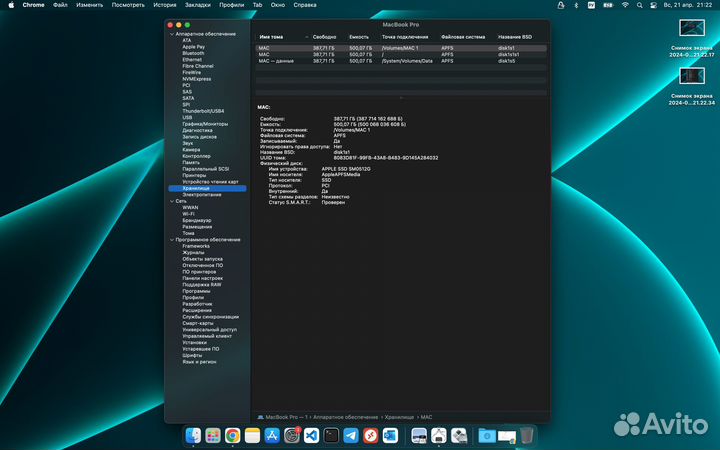This screenshot has height=450, width=720.
Task: Open the Wi-Fi menu bar icon
Action: click(625, 5)
